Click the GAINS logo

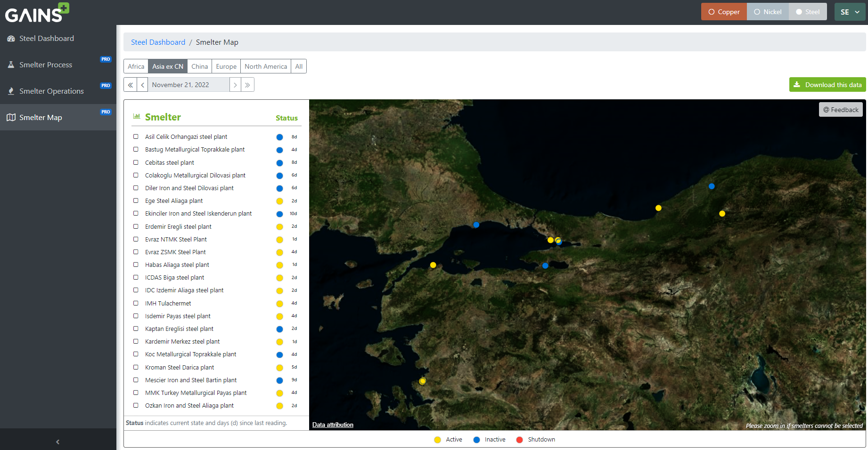pos(37,13)
